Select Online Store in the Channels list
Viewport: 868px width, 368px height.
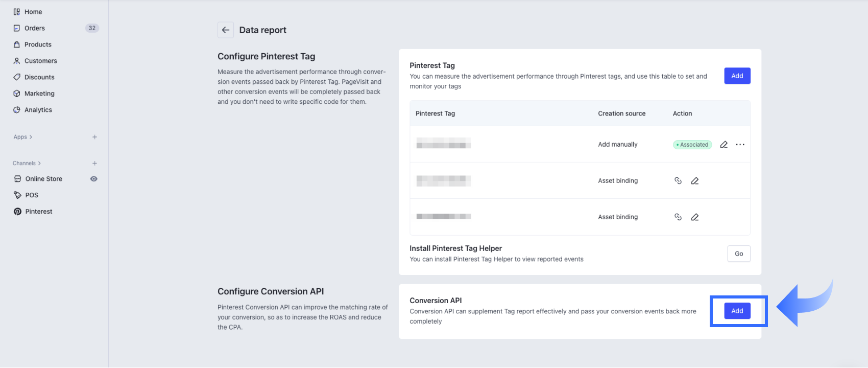pos(44,178)
